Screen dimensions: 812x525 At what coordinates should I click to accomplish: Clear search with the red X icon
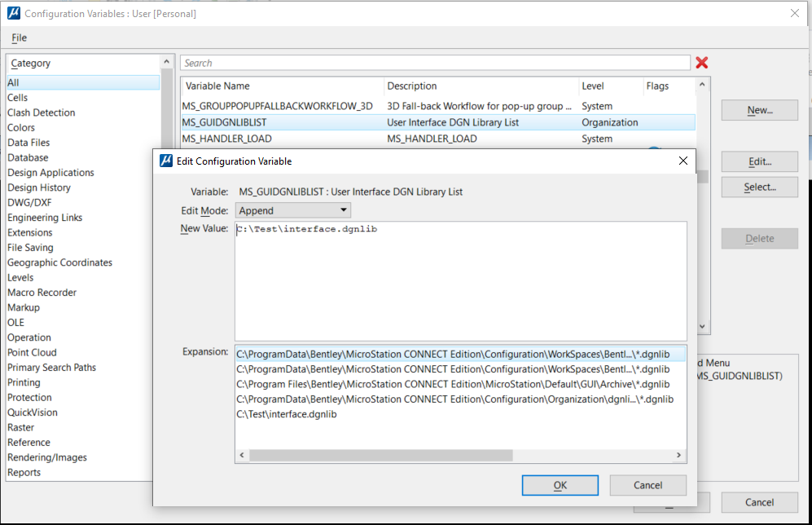coord(702,63)
